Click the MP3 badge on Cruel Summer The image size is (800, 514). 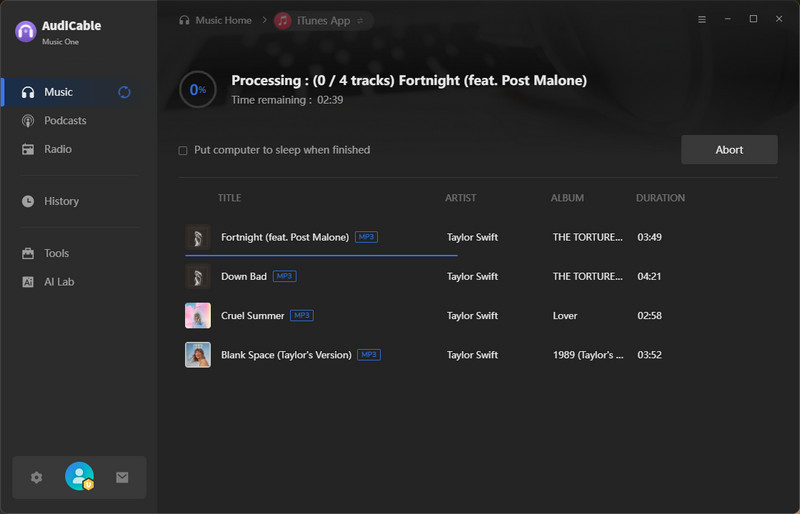tap(302, 316)
